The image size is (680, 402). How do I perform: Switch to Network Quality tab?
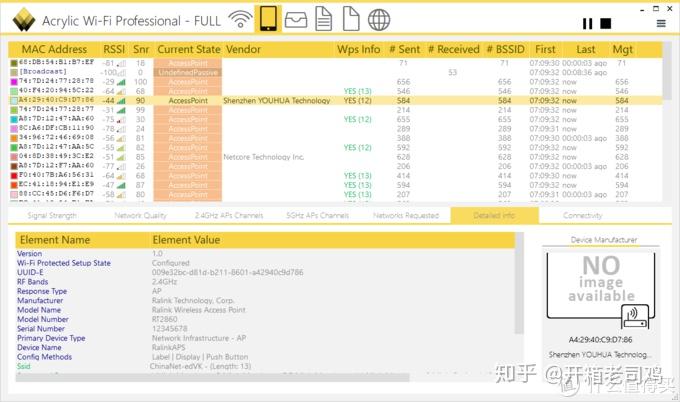(141, 216)
